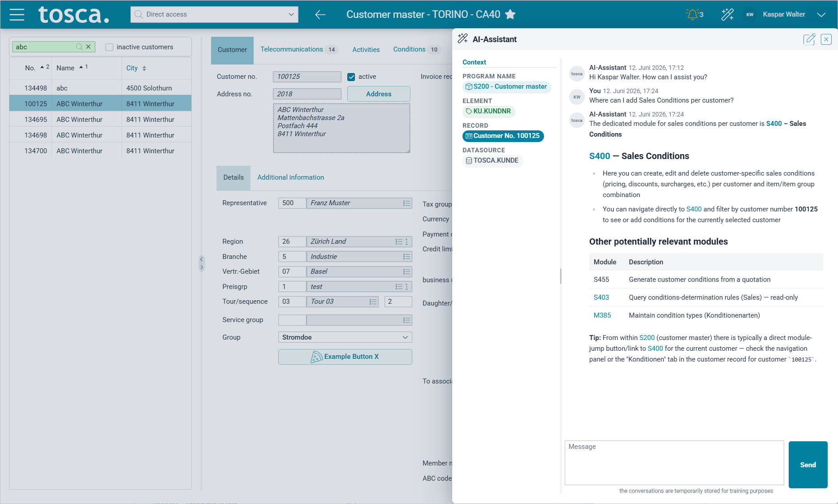The height and width of the screenshot is (504, 838).
Task: Click the address text area
Action: [341, 128]
